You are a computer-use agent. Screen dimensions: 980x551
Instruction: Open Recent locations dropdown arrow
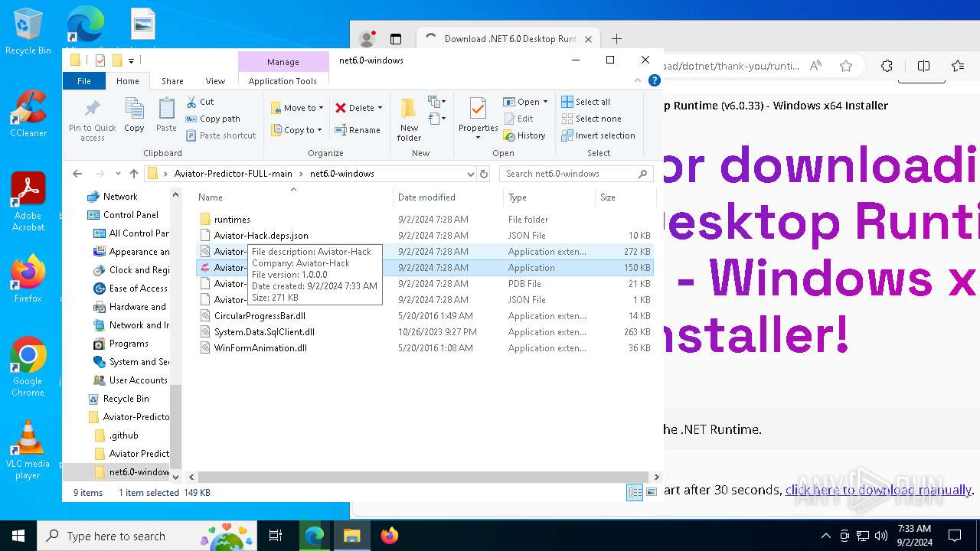coord(117,174)
